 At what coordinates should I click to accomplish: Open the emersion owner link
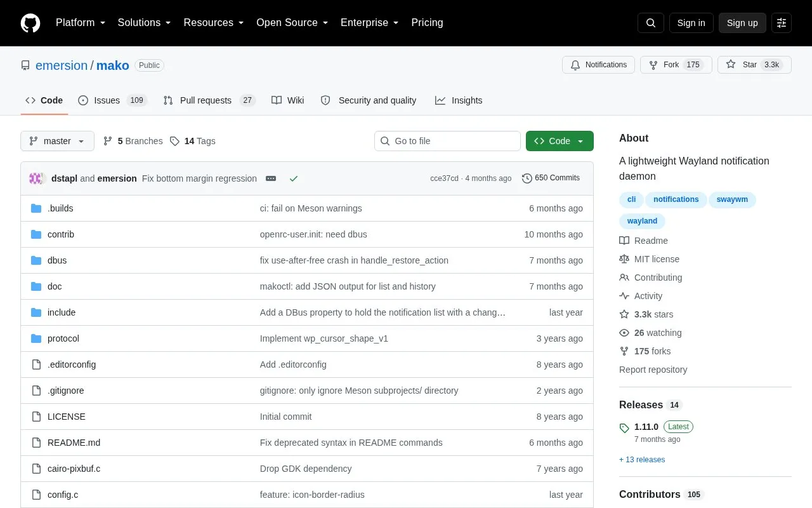point(62,65)
